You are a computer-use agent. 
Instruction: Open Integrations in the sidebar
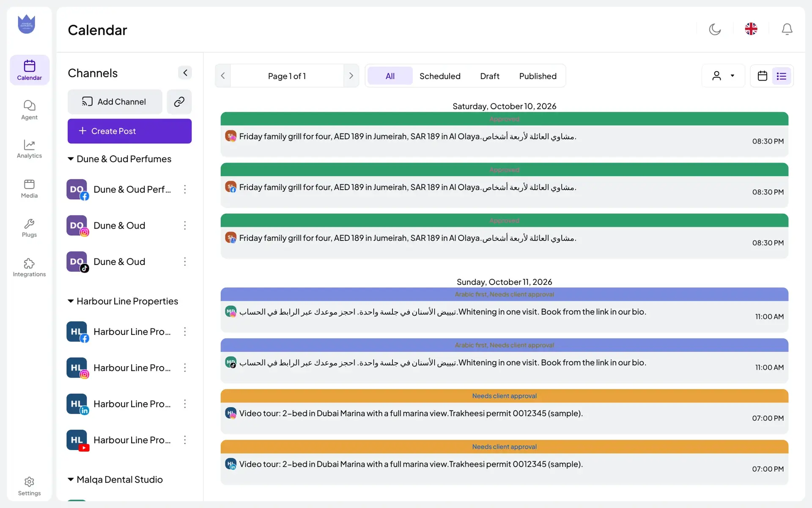29,267
